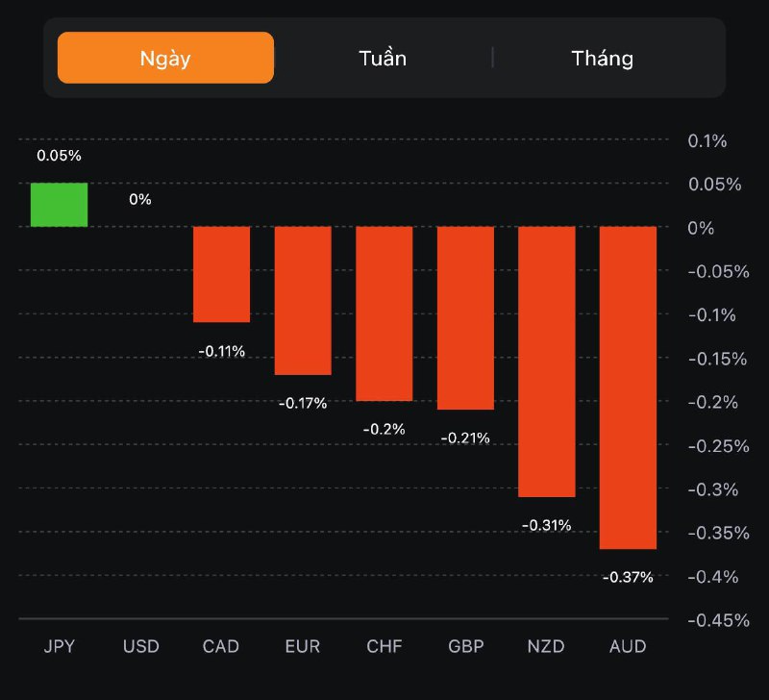This screenshot has width=769, height=700.
Task: Select the AUD axis label
Action: (x=628, y=646)
